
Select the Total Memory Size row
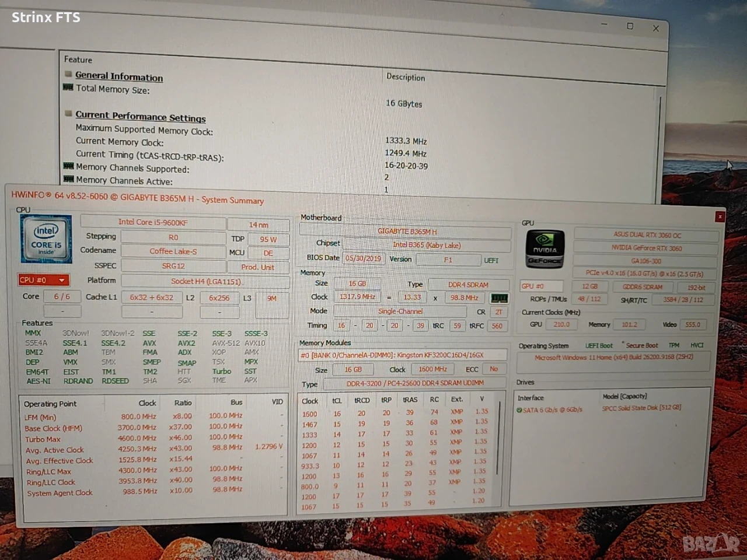(x=113, y=89)
